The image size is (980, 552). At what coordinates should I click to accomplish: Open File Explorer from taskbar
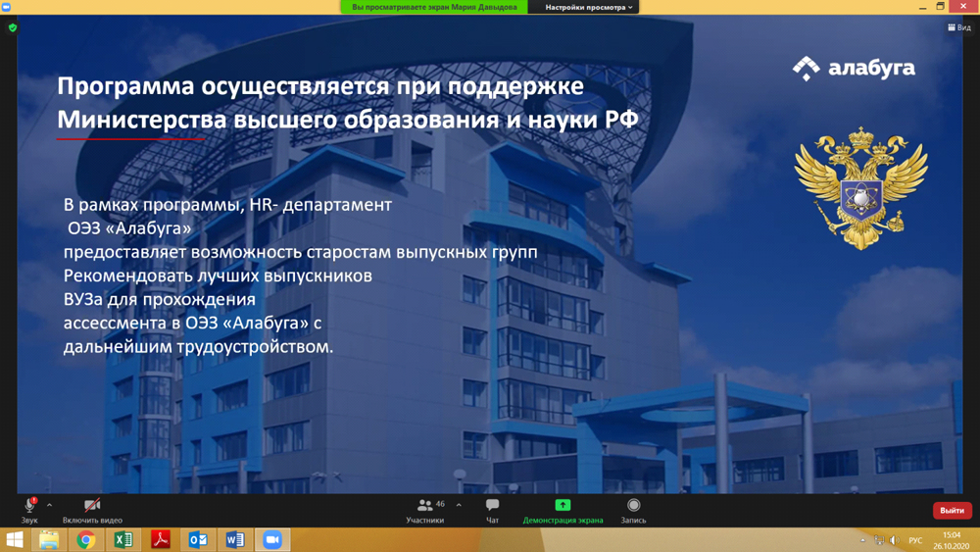pos(49,539)
